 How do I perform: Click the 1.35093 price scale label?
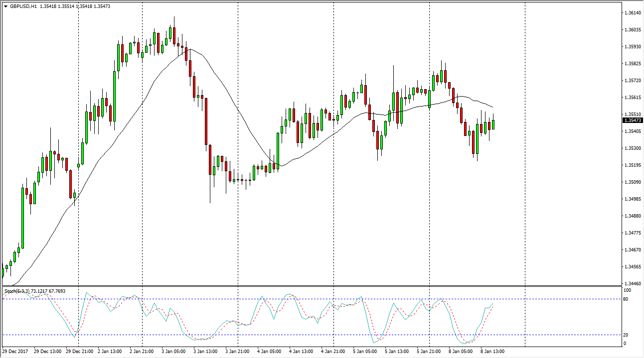(x=633, y=182)
